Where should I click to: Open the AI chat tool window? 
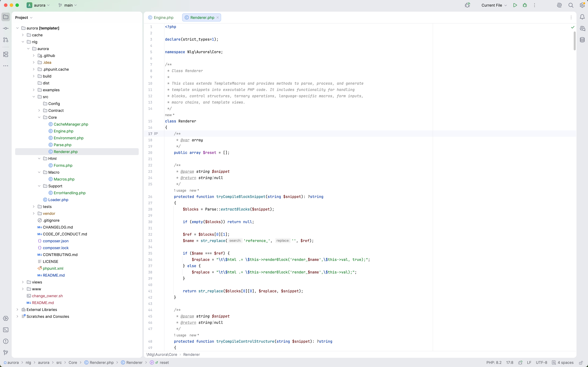coord(582,28)
